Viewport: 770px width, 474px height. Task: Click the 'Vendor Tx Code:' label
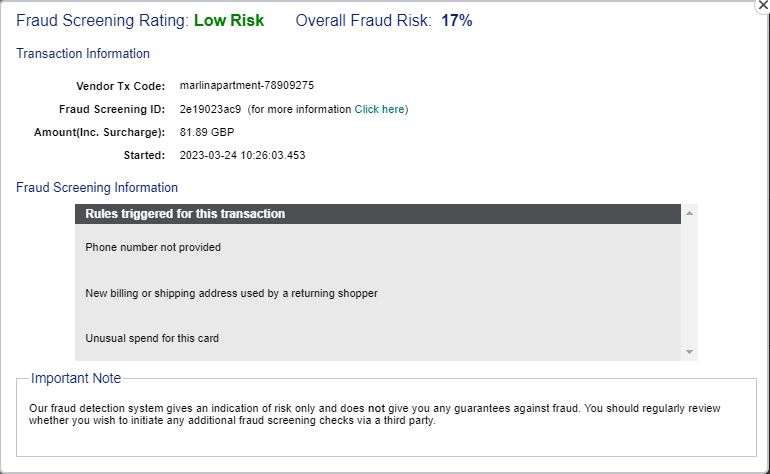pyautogui.click(x=120, y=86)
